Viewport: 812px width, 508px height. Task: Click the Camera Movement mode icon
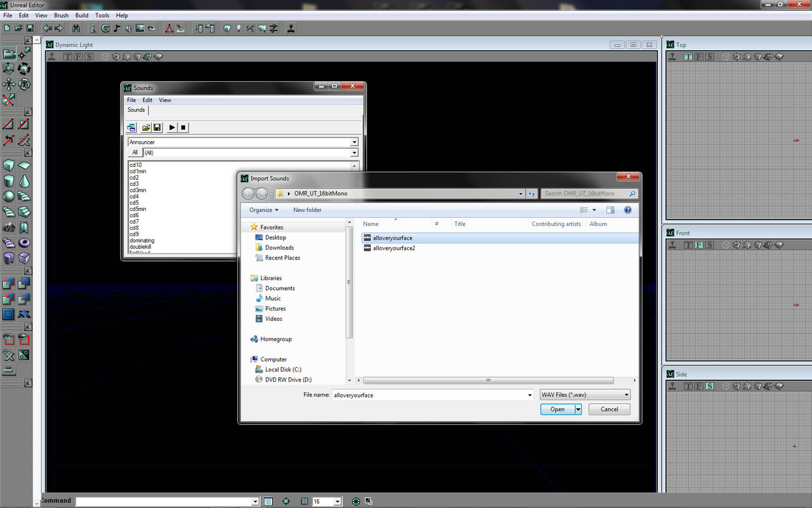[x=9, y=54]
